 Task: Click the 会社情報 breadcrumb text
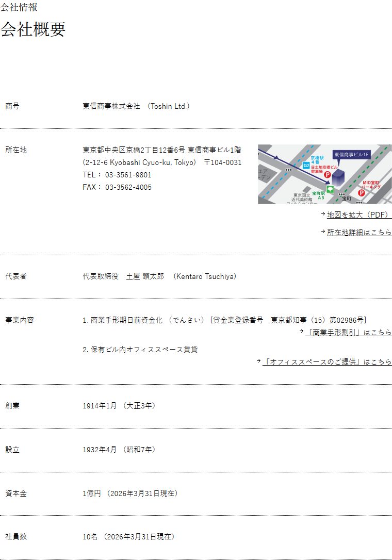click(19, 7)
